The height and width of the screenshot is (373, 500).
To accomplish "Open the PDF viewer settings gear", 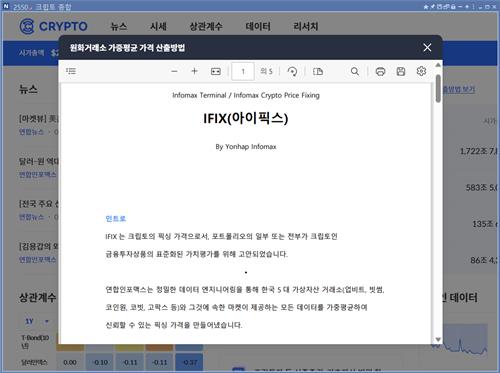I will point(421,71).
